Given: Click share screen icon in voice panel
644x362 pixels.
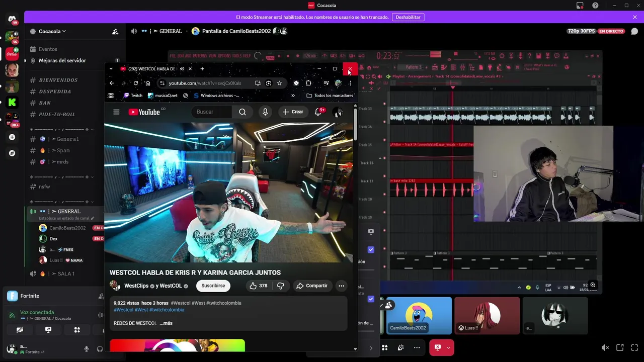Looking at the screenshot, I should [x=48, y=330].
